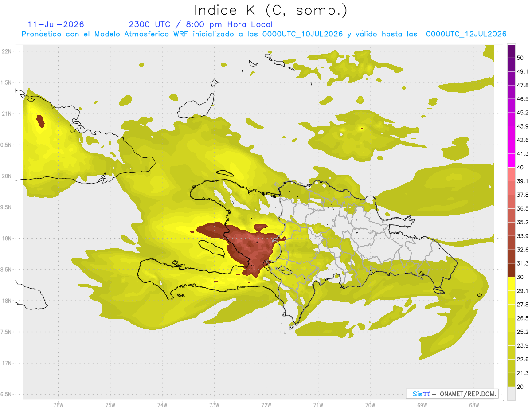Click the longitude label "75W"
Image resolution: width=532 pixels, height=411 pixels.
tap(110, 405)
